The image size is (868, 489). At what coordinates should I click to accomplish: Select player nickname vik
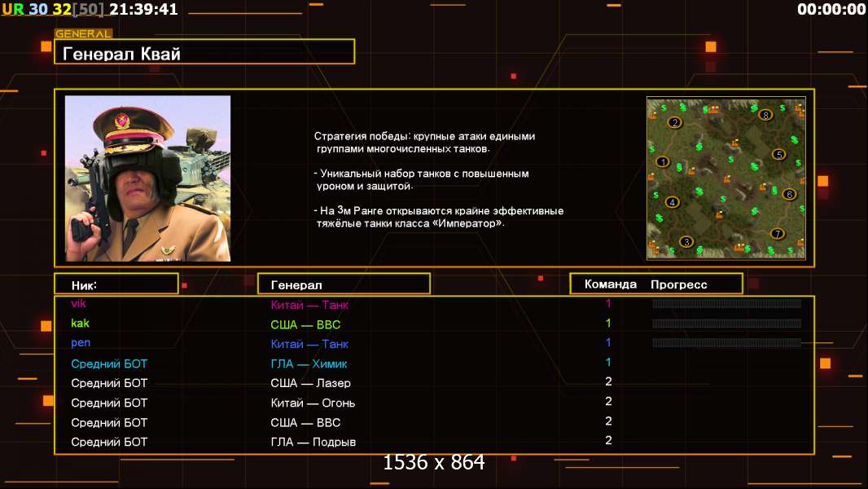click(x=78, y=303)
